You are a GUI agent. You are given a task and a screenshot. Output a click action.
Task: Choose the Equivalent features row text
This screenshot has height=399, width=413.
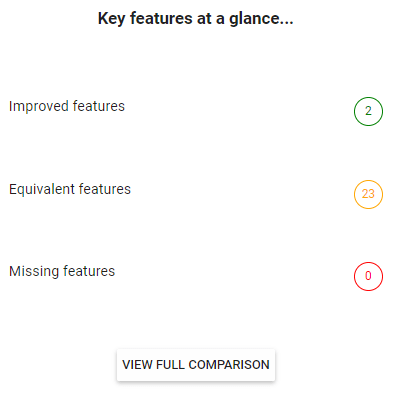pyautogui.click(x=70, y=189)
